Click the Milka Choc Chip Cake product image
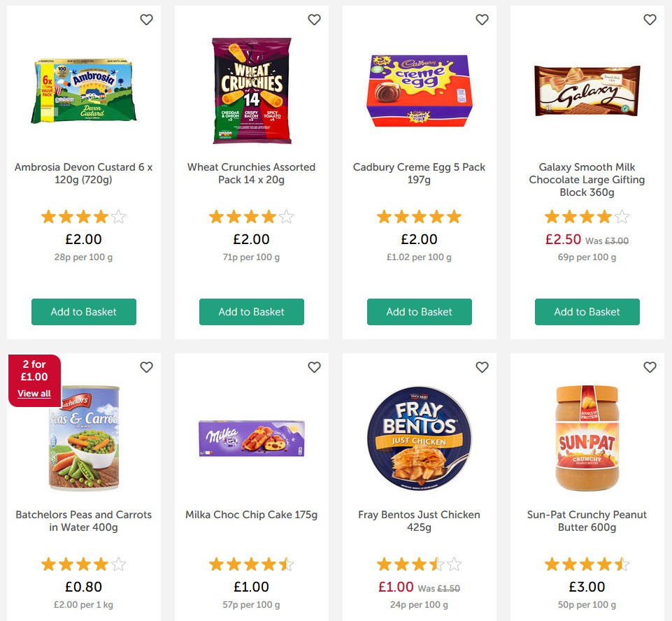The image size is (672, 621). coord(251,438)
